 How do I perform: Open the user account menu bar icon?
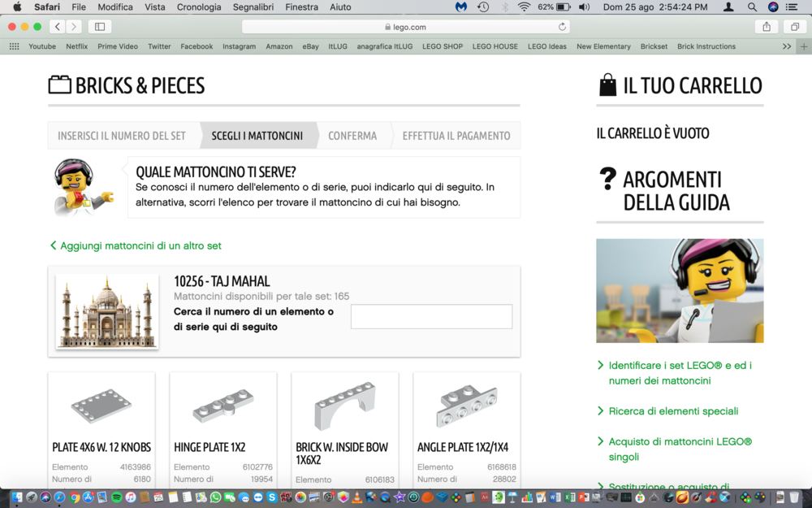[x=728, y=7]
